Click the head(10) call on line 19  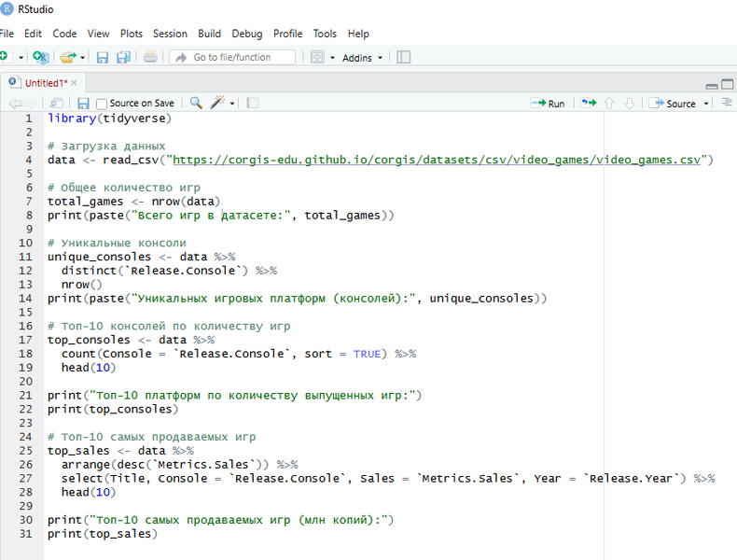pyautogui.click(x=89, y=368)
